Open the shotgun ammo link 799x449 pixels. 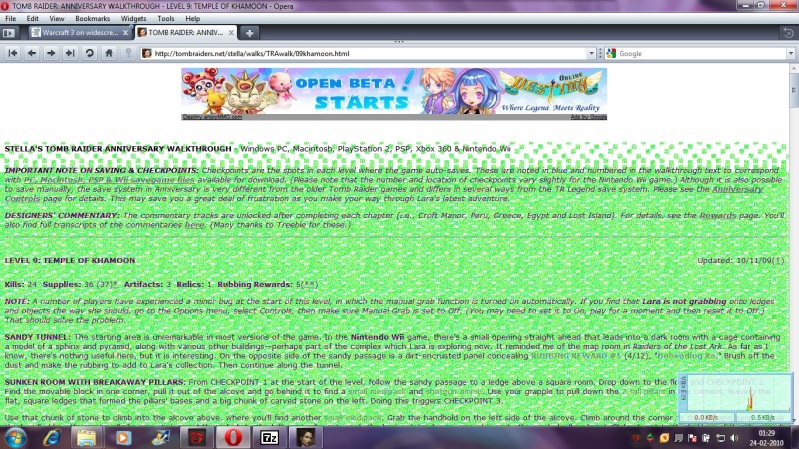pos(453,391)
